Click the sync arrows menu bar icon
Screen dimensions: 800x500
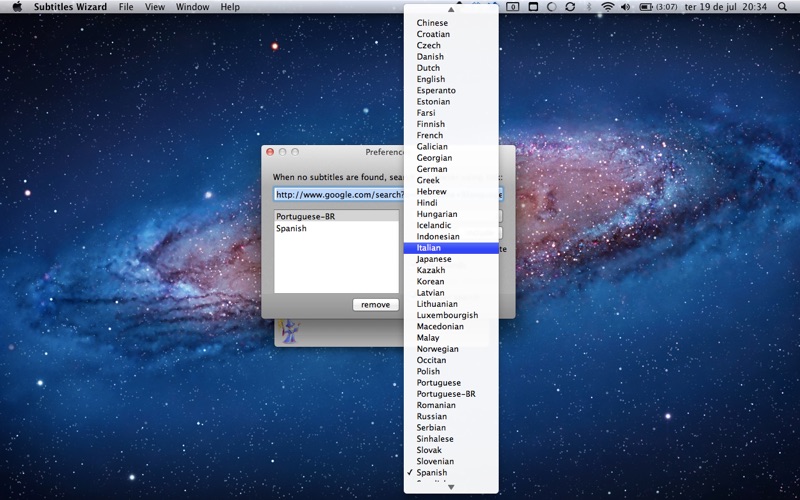pos(570,7)
